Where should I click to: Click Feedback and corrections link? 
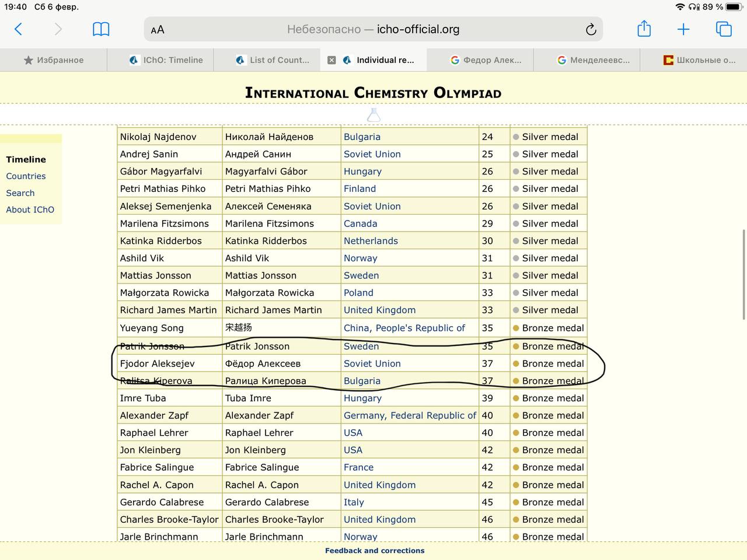pos(375,551)
